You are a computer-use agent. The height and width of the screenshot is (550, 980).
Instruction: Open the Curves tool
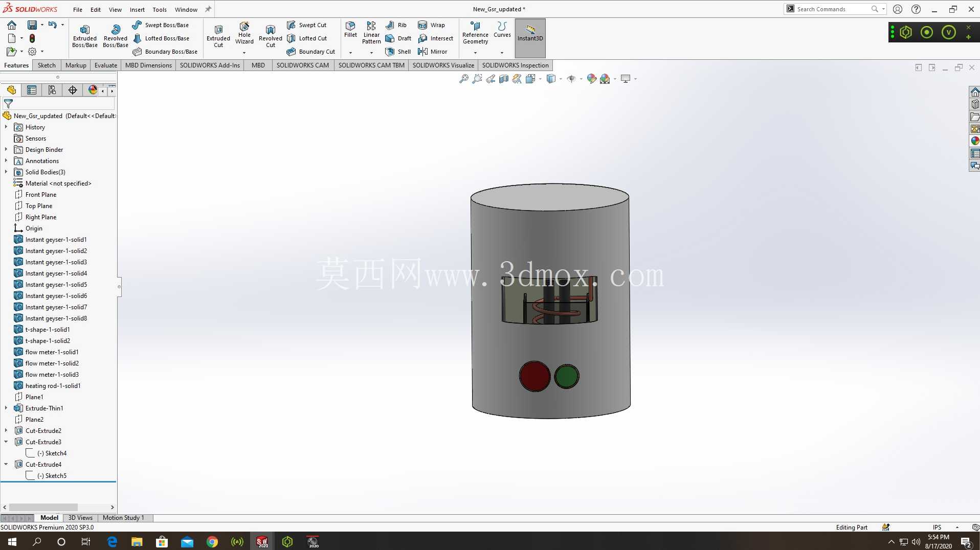point(502,30)
